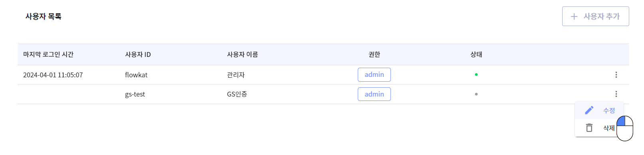644x155 pixels.
Task: Select the flowkat user ID cell
Action: 136,75
